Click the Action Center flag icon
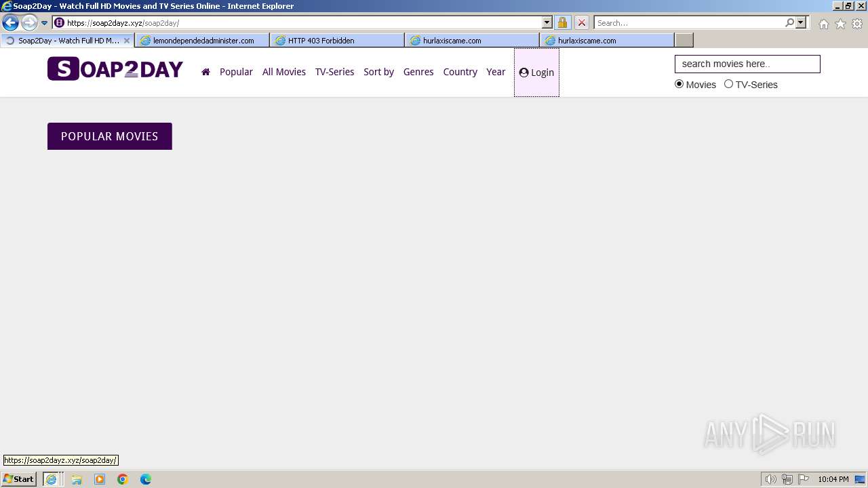This screenshot has width=868, height=488. coord(804,479)
